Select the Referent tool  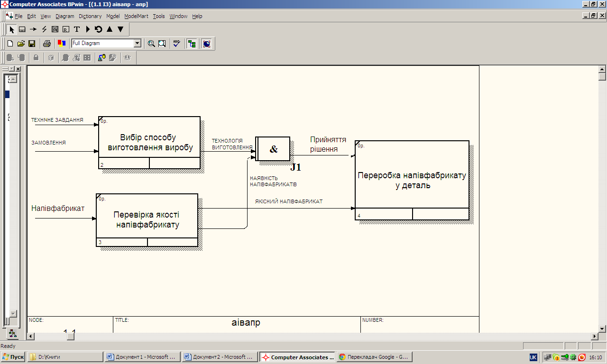66,29
